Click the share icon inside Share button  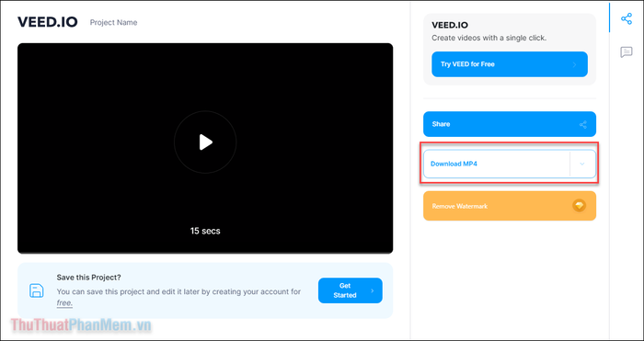pos(582,124)
